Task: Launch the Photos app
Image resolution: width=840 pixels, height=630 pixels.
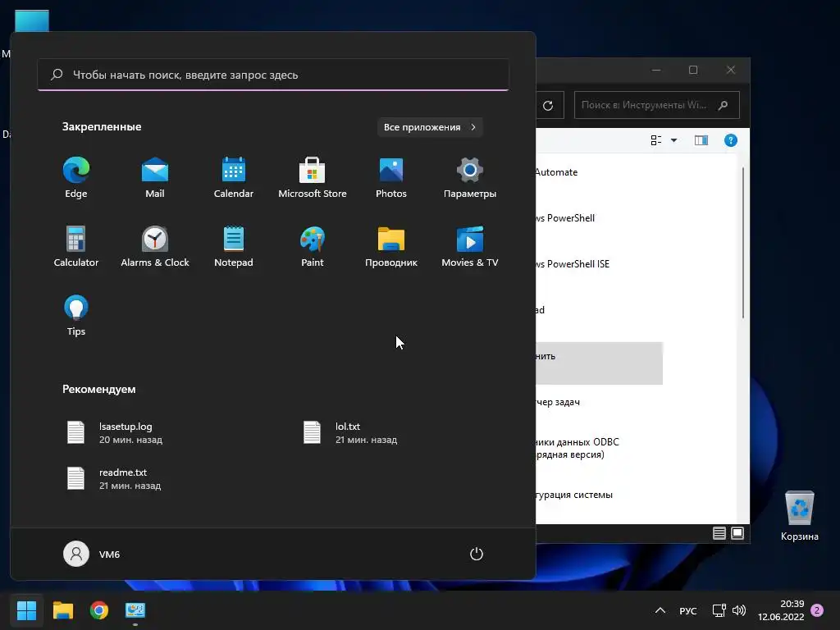Action: tap(391, 177)
